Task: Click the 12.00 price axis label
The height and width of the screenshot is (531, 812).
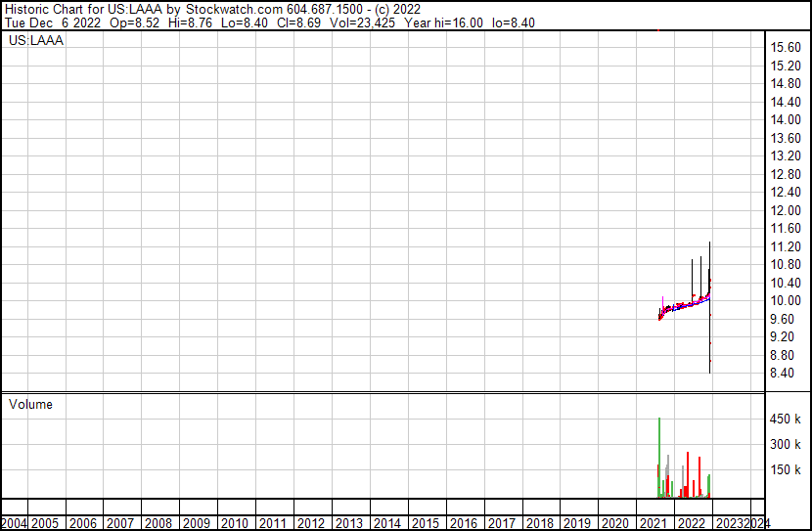Action: click(787, 210)
